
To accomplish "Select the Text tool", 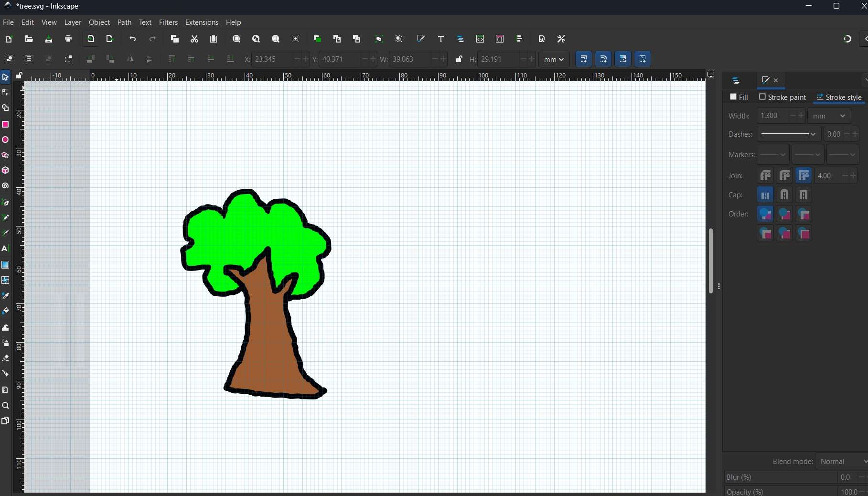I will click(x=5, y=248).
